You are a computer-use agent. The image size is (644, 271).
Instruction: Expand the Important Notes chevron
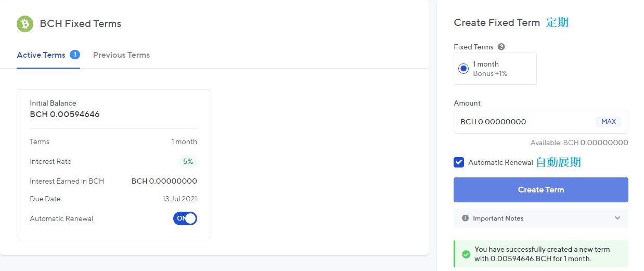tap(617, 218)
